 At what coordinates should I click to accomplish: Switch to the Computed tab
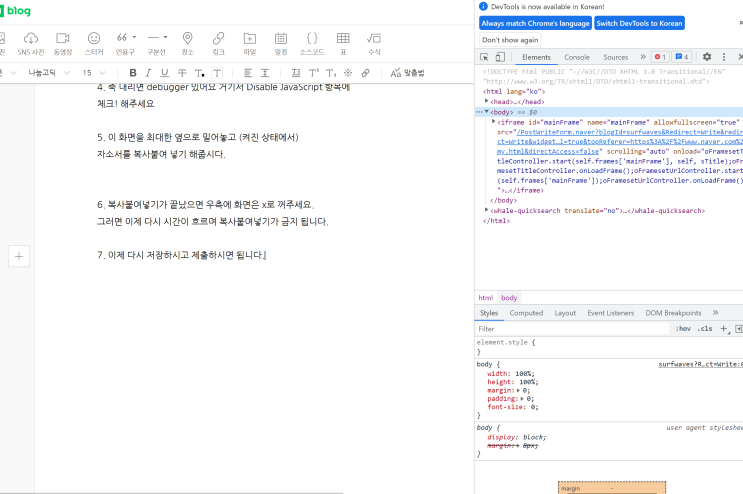point(526,313)
